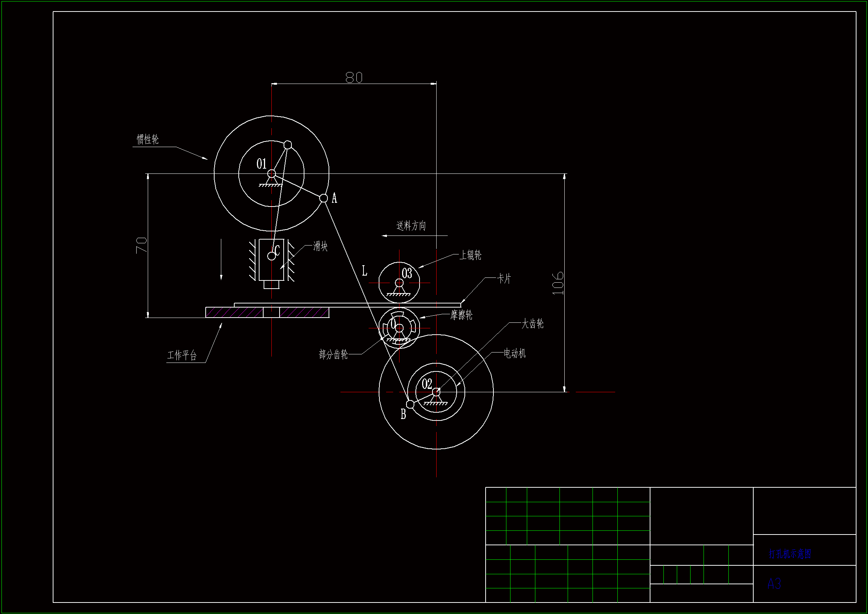Pick the hinge point B circle

tap(410, 405)
